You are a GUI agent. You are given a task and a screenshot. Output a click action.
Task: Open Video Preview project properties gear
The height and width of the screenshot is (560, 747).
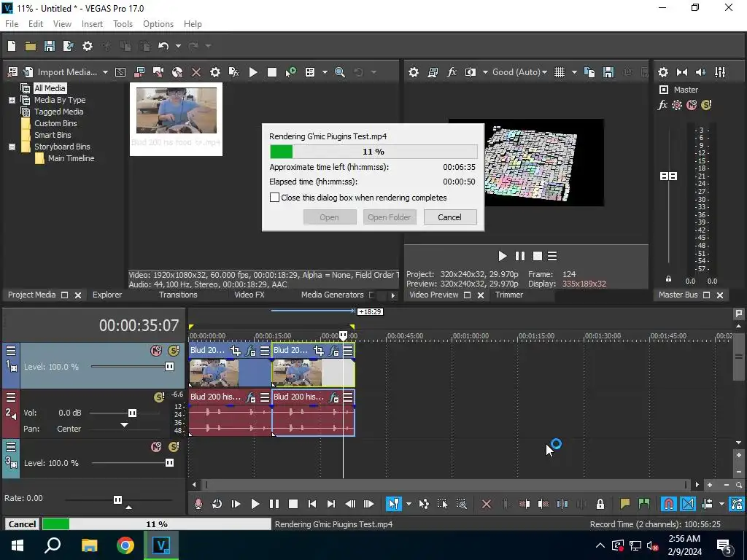[x=414, y=72]
